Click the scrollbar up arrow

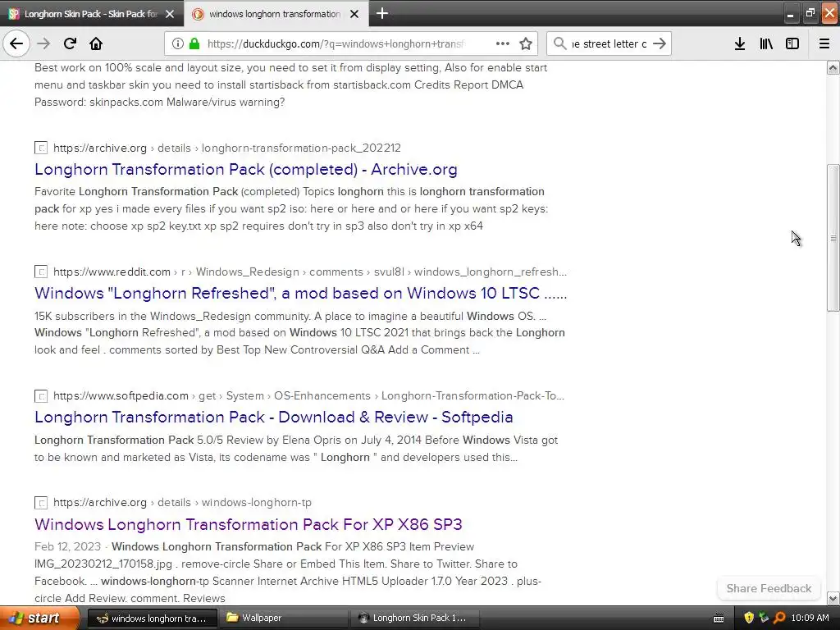click(x=833, y=67)
